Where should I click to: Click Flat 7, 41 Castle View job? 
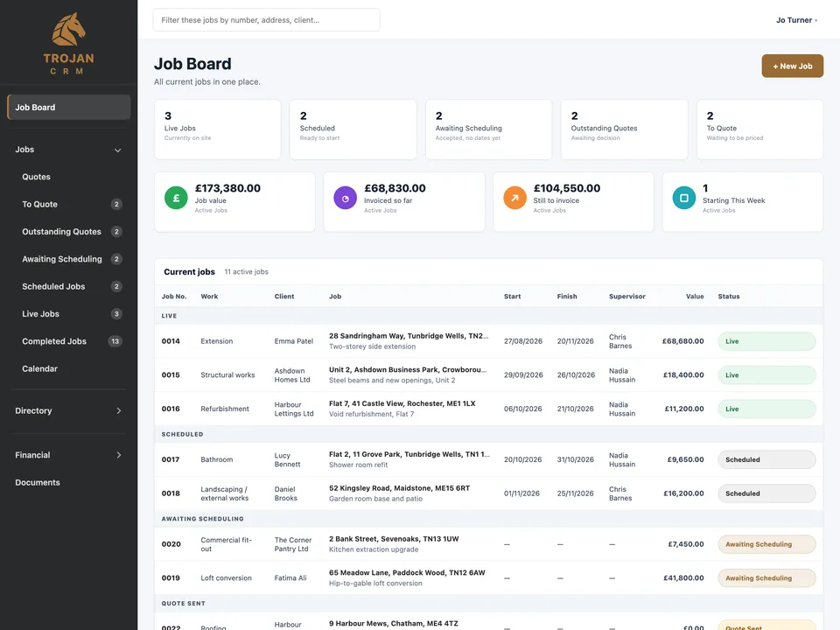(402, 403)
